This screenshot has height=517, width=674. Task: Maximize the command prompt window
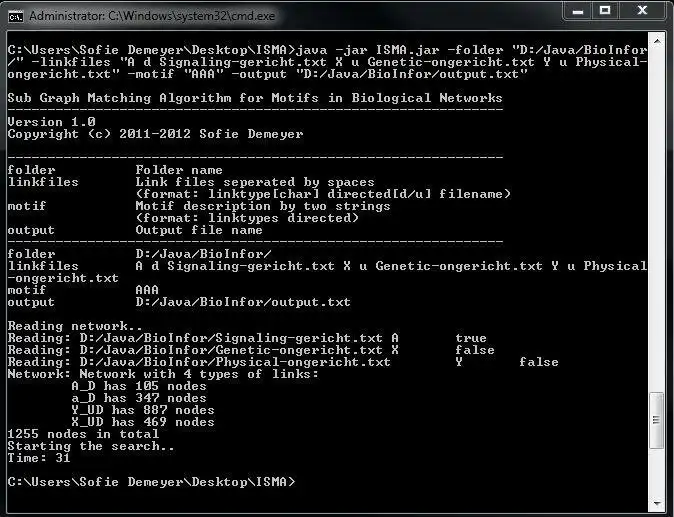[605, 12]
